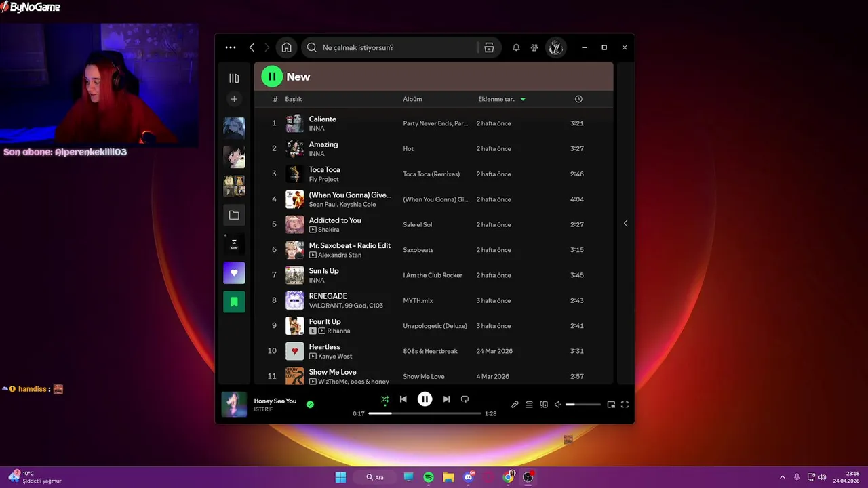Image resolution: width=868 pixels, height=488 pixels.
Task: Open Friend Activity icon
Action: pos(534,47)
